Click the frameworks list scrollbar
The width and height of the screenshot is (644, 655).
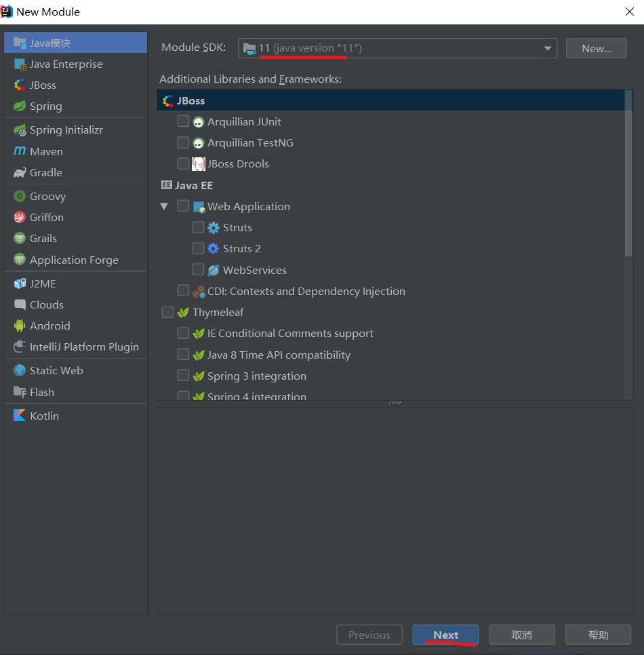(x=628, y=173)
